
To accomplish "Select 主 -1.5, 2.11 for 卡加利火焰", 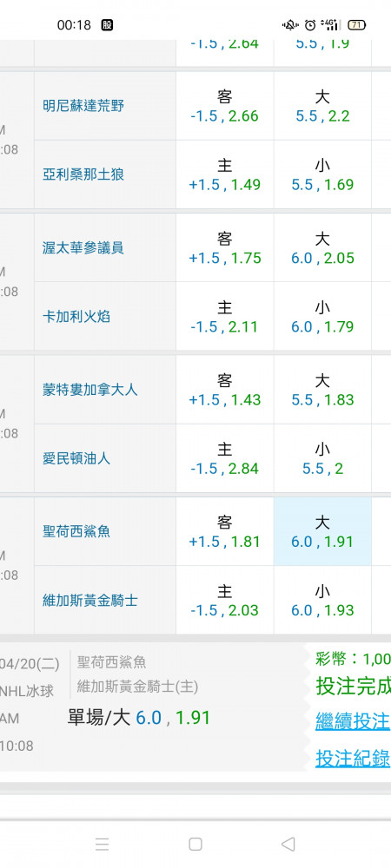I will point(225,317).
